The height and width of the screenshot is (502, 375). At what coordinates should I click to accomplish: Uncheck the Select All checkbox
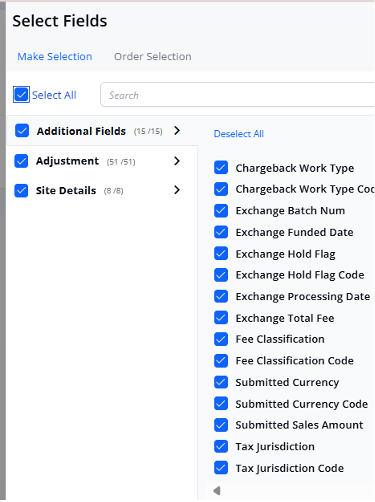21,95
